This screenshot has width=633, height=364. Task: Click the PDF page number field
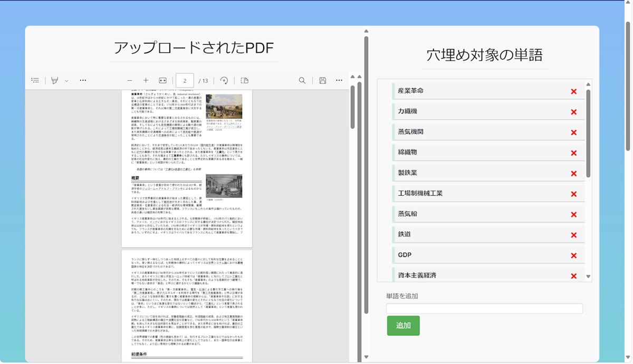pos(185,81)
